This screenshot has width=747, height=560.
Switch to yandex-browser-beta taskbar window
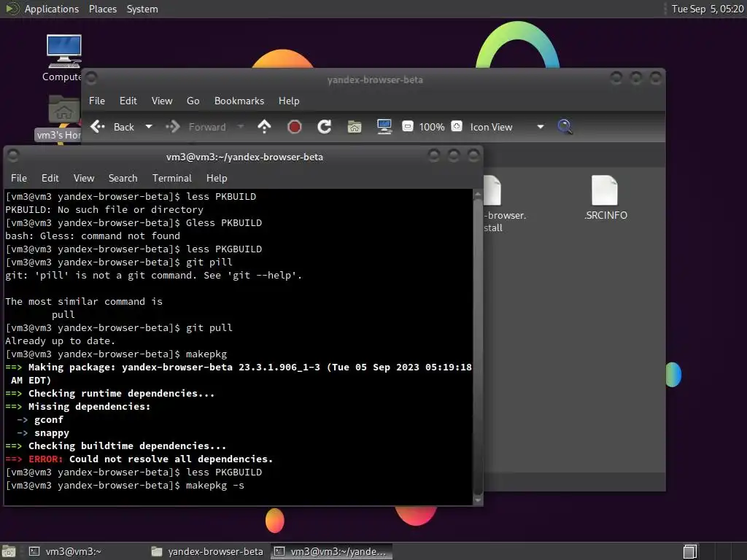[x=208, y=551]
